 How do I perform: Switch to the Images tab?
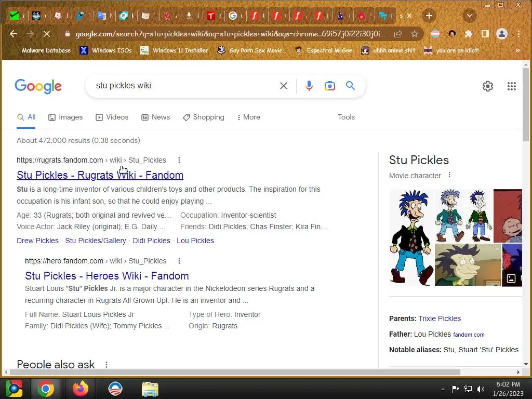point(65,117)
